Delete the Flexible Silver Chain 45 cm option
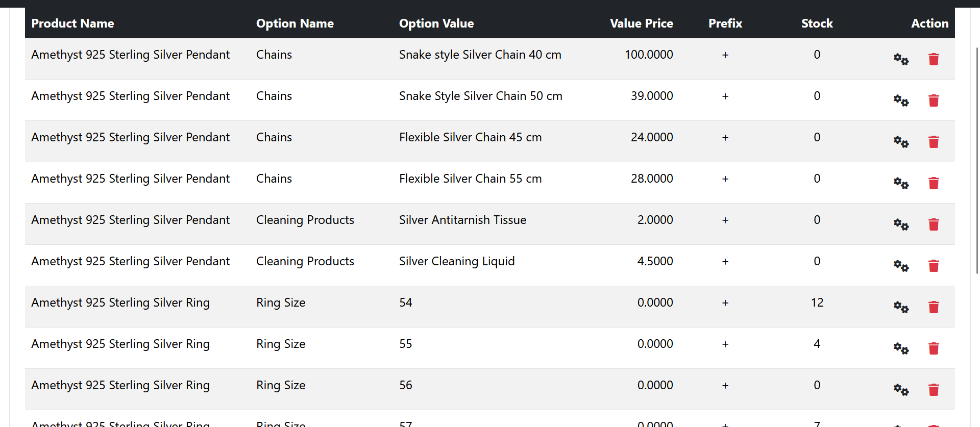980x427 pixels. (x=934, y=142)
